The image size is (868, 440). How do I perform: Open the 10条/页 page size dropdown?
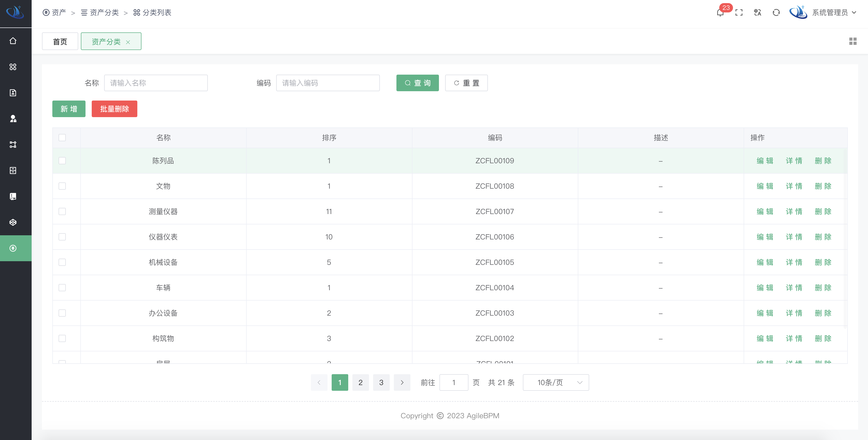(556, 382)
